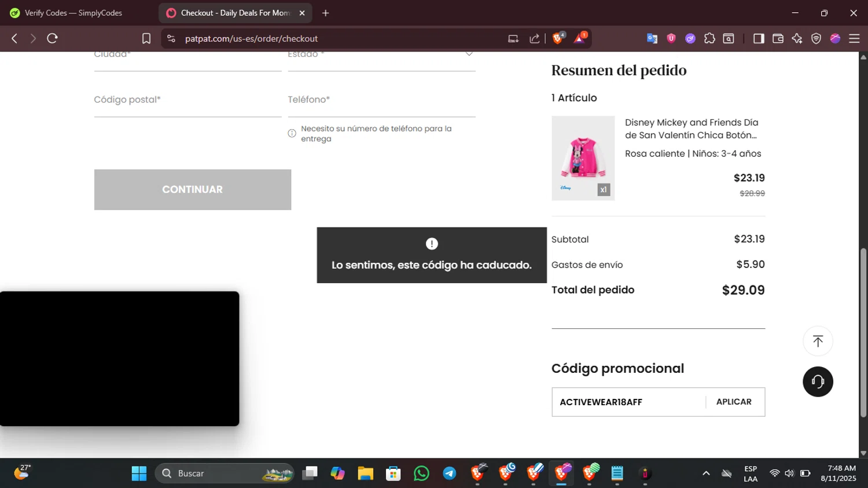Open the Google Translate extension icon
Screen dimensions: 868x488
(652, 38)
